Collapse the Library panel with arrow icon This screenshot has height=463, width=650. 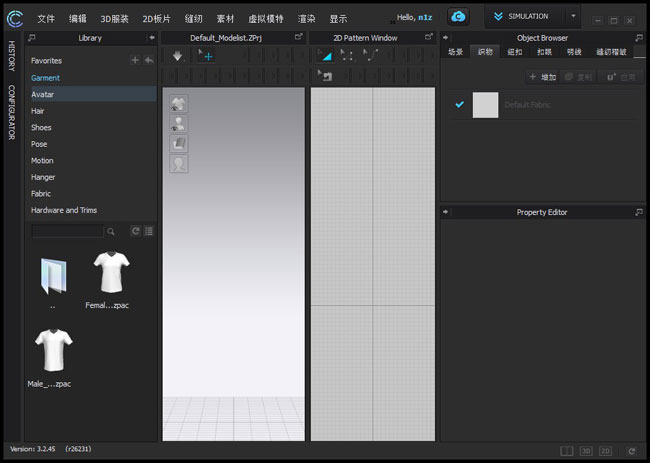(152, 38)
